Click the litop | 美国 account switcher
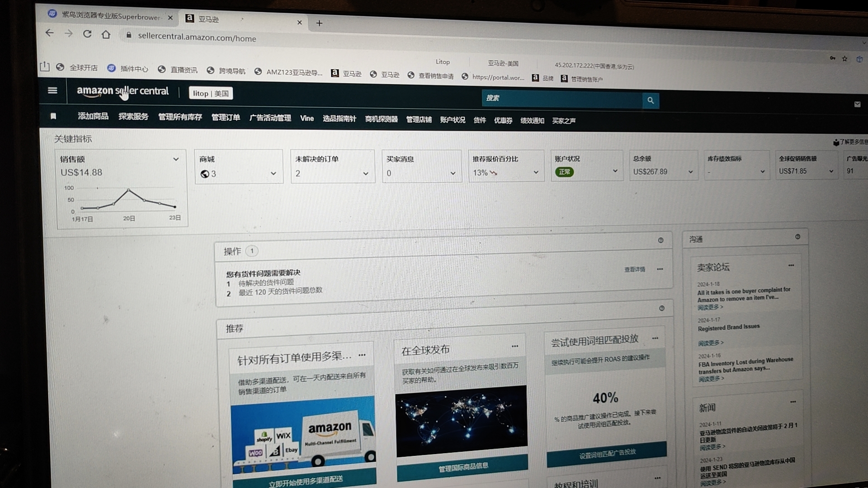The height and width of the screenshot is (488, 868). point(211,93)
